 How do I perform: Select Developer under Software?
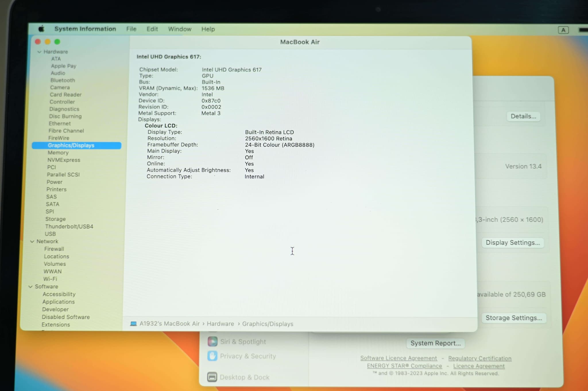click(55, 310)
